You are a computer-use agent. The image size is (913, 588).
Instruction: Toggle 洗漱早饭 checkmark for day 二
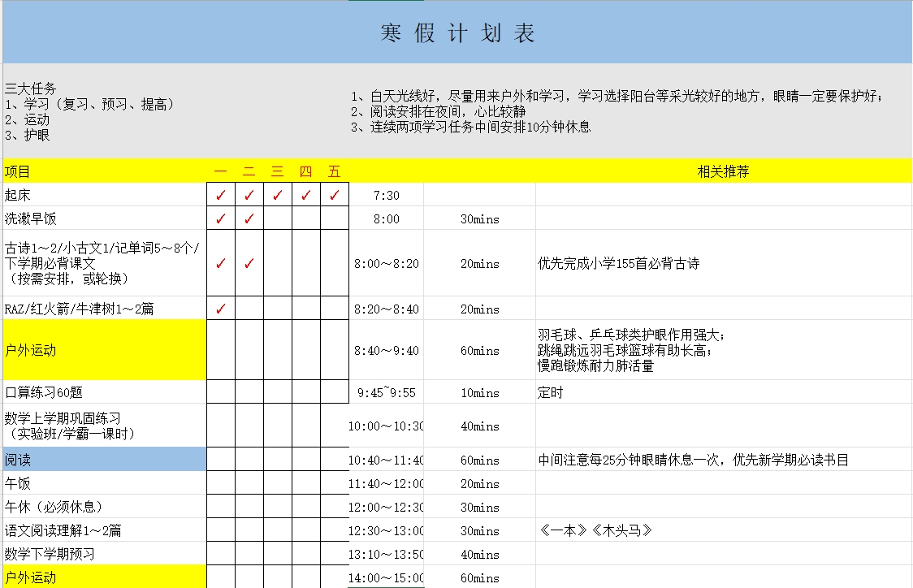pos(249,218)
